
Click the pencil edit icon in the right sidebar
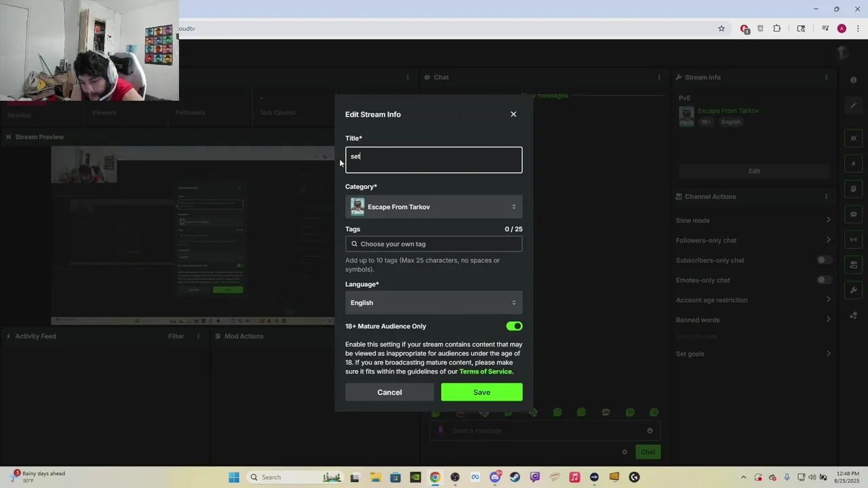click(x=854, y=106)
